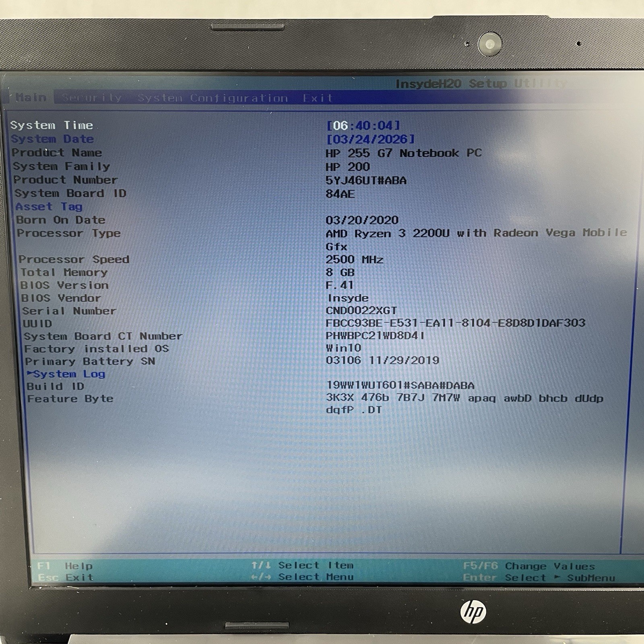644x644 pixels.
Task: Click the Product Name label
Action: [57, 153]
